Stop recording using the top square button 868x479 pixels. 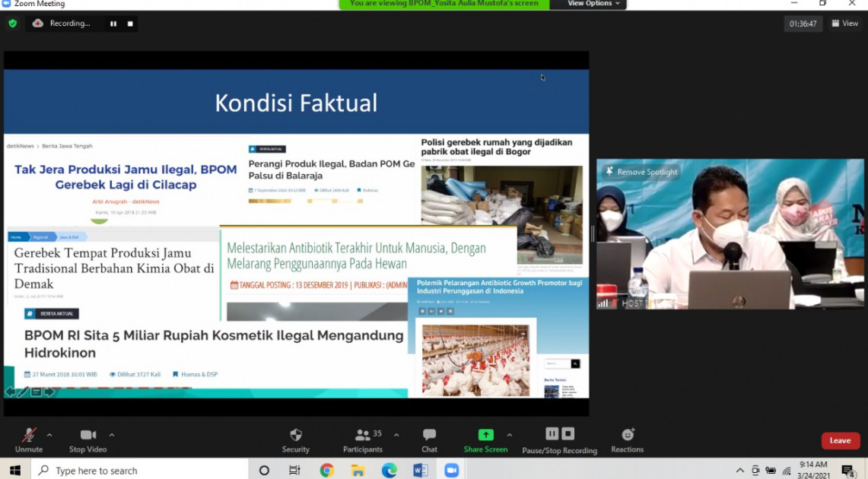130,24
